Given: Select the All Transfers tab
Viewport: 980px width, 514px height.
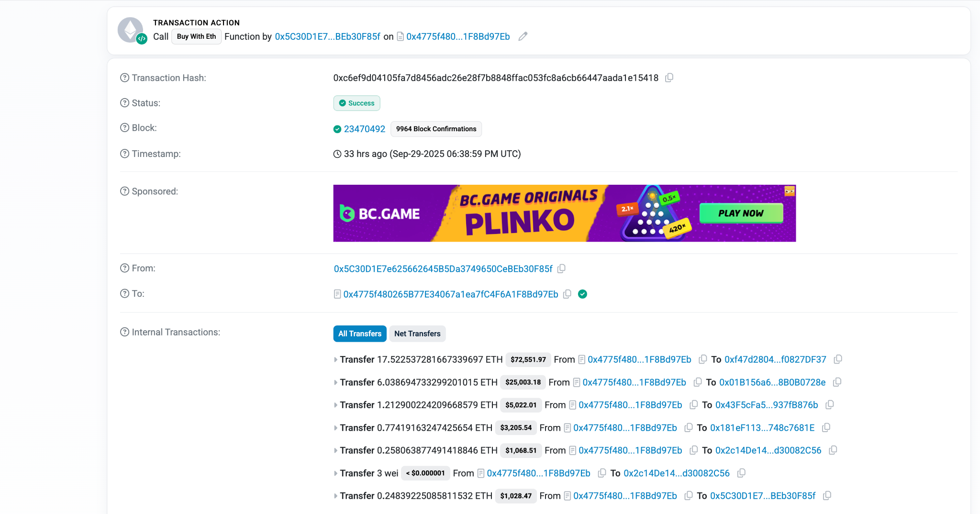Looking at the screenshot, I should pos(359,334).
